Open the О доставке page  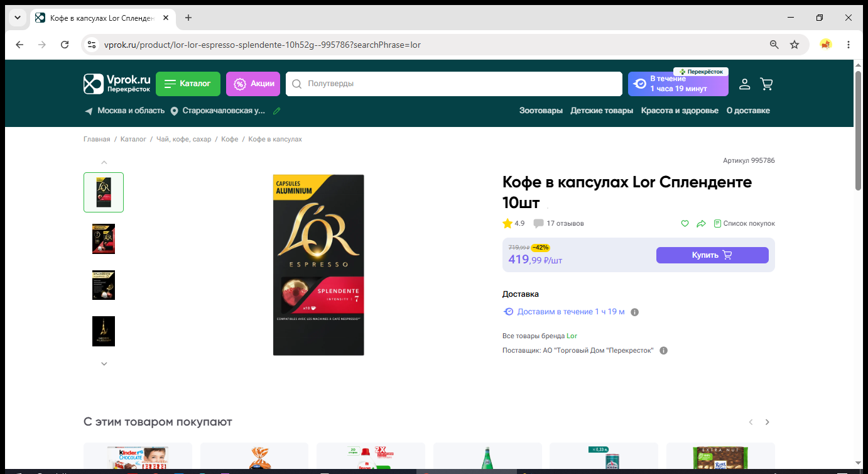pos(748,111)
